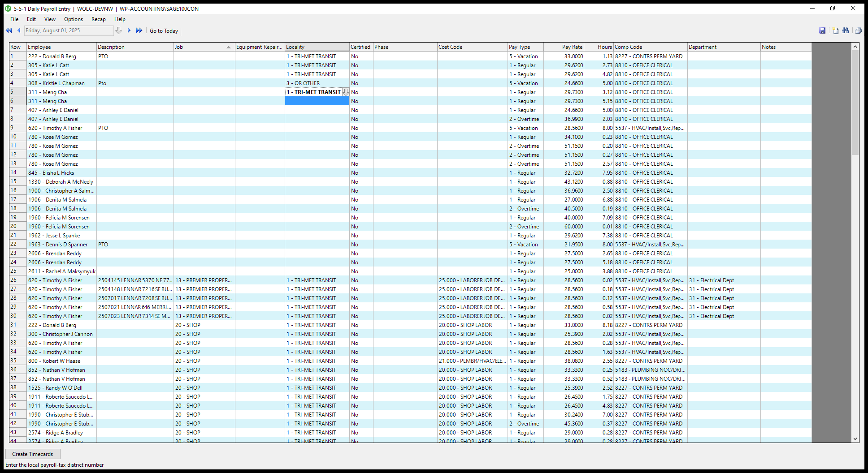
Task: Open the Recap menu
Action: [x=98, y=19]
